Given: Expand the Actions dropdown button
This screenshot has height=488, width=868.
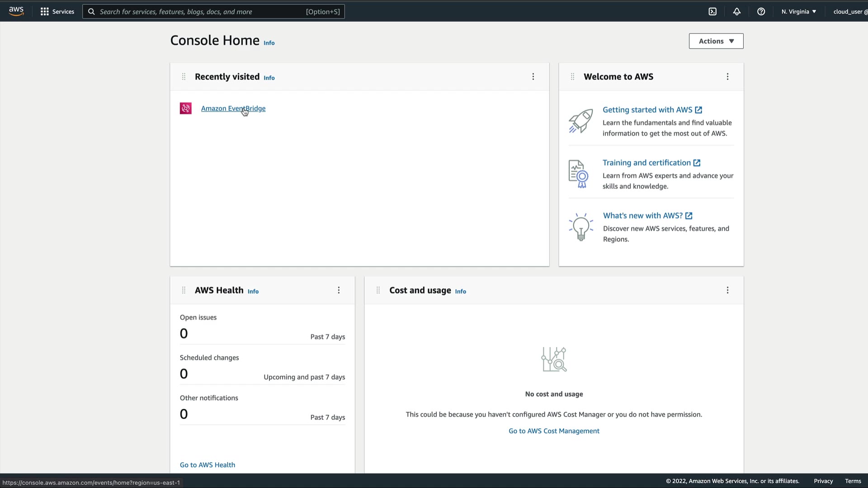Looking at the screenshot, I should click(x=716, y=41).
